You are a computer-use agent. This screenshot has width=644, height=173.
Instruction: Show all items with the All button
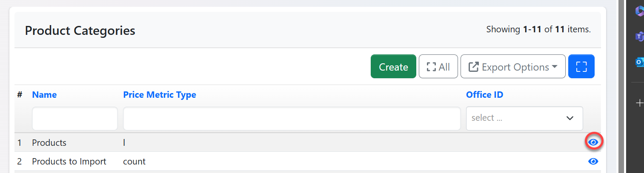[x=438, y=67]
